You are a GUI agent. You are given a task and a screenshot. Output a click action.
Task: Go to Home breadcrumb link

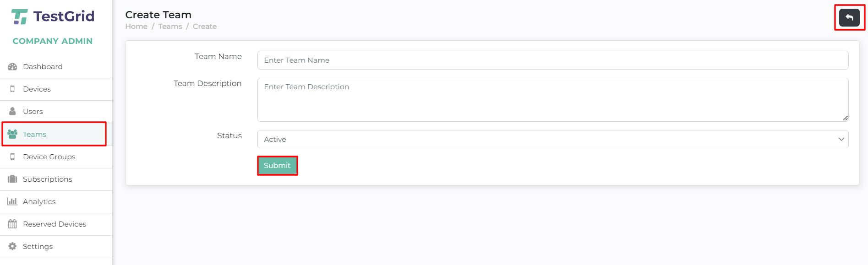point(136,27)
